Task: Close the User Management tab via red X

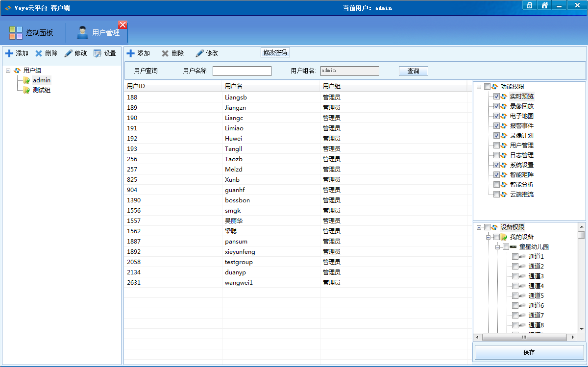Action: 122,25
